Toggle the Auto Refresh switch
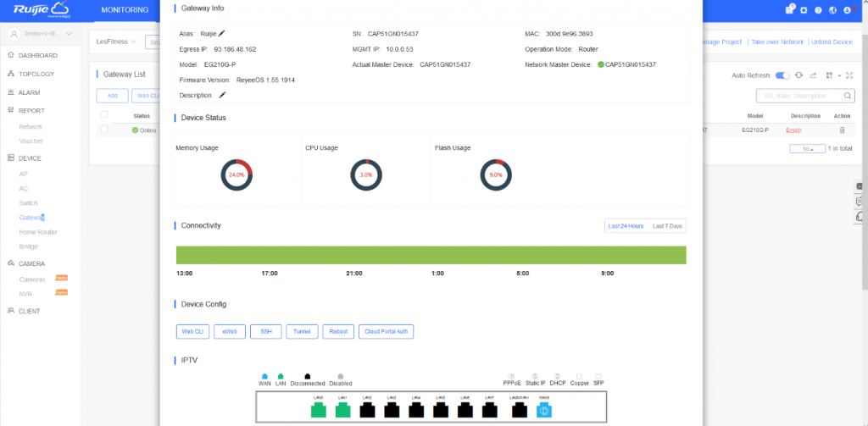Screen dimensions: 868x426 click(x=782, y=75)
